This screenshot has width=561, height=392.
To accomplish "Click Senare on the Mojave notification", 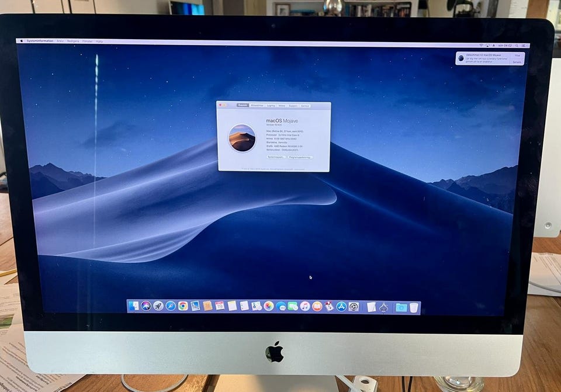I will (x=517, y=62).
